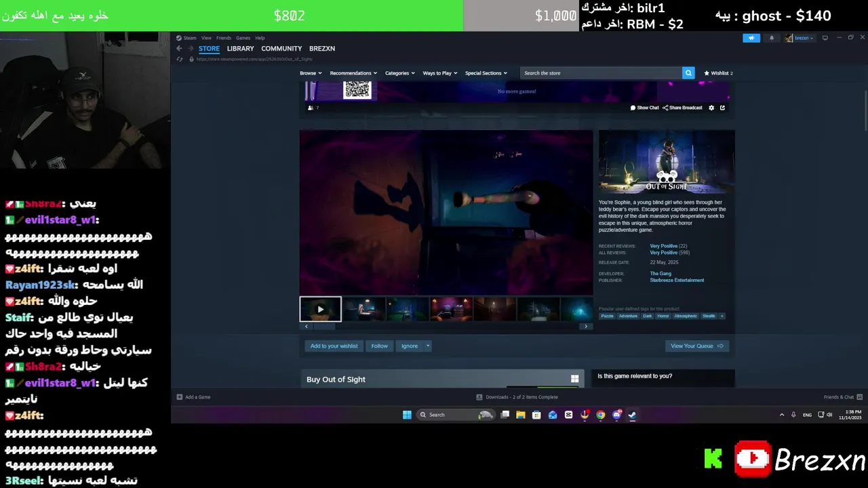Image resolution: width=868 pixels, height=488 pixels.
Task: Open developer link The Gang
Action: click(660, 273)
